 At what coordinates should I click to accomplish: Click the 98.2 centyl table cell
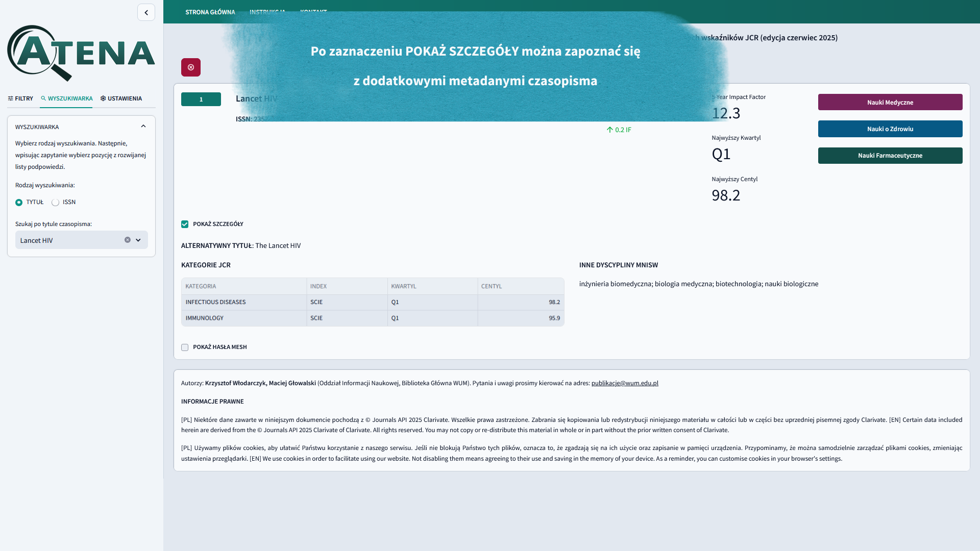[521, 302]
